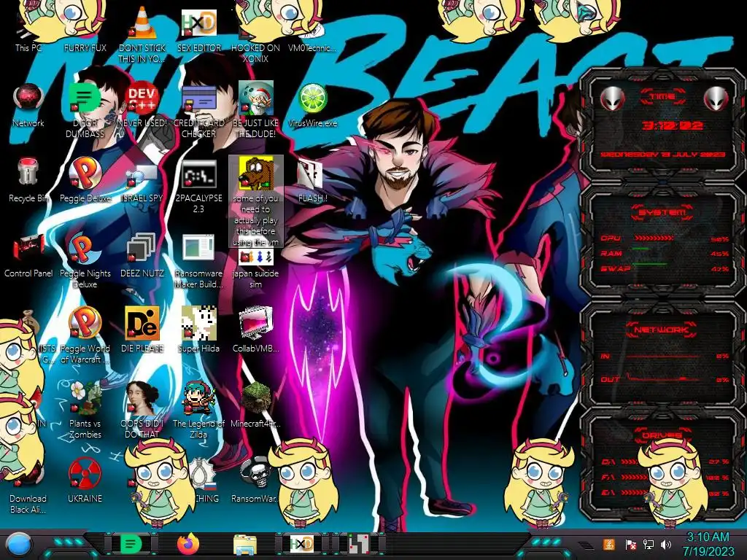This screenshot has height=560, width=747.
Task: Select the selected dog game icon
Action: click(x=256, y=174)
